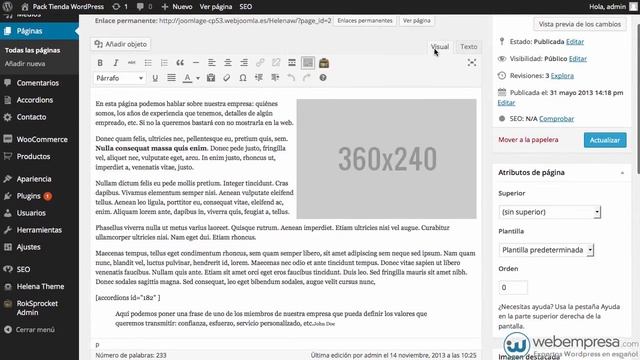640x360 pixels.
Task: Edit the Estado publish status
Action: tap(575, 42)
